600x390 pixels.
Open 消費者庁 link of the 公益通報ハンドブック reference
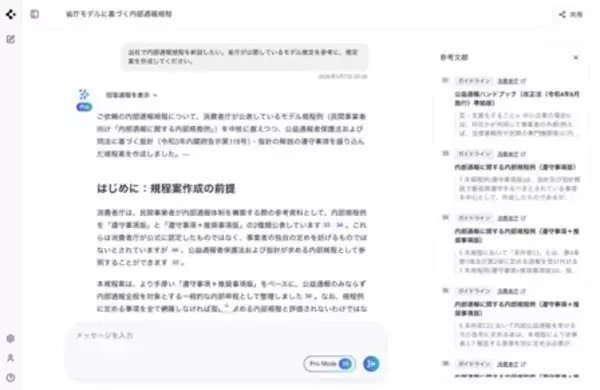point(512,81)
